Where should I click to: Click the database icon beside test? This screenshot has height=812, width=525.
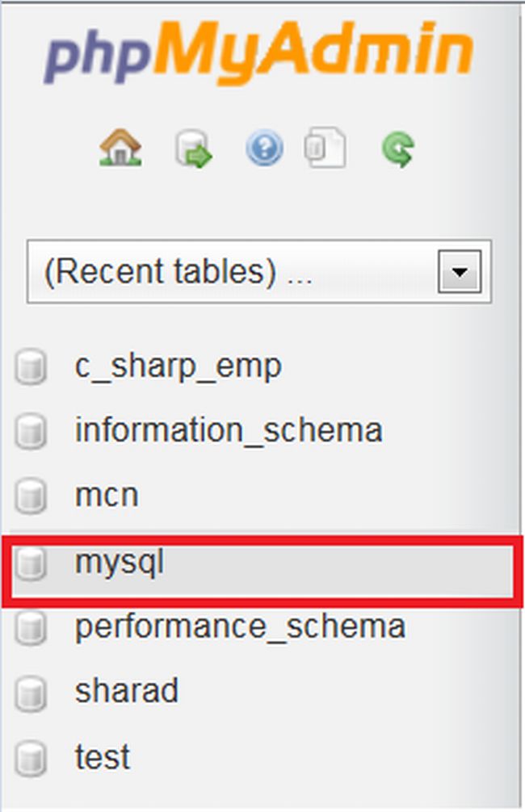pos(31,756)
